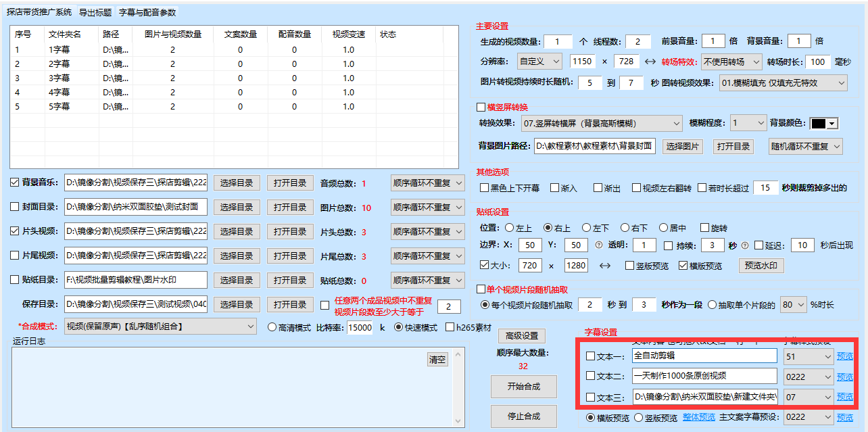The image size is (868, 432).
Task: Click the 整体预览 link
Action: click(x=699, y=417)
